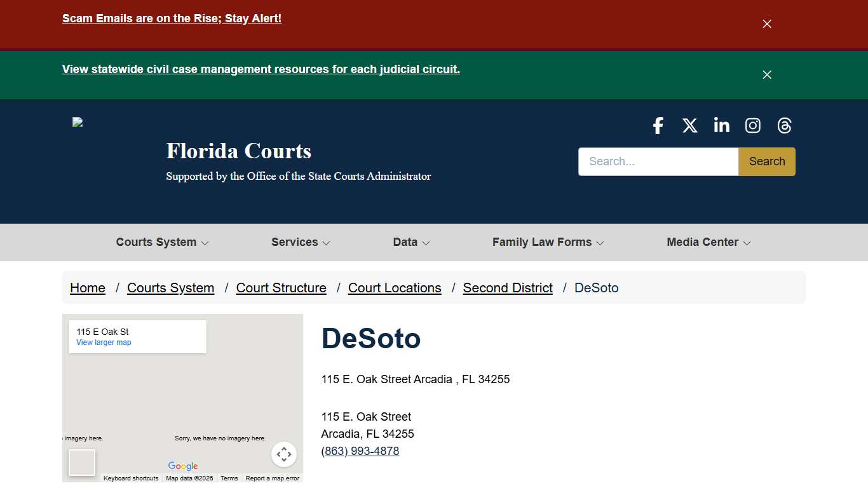
Task: Open the Media Center menu
Action: click(x=708, y=242)
